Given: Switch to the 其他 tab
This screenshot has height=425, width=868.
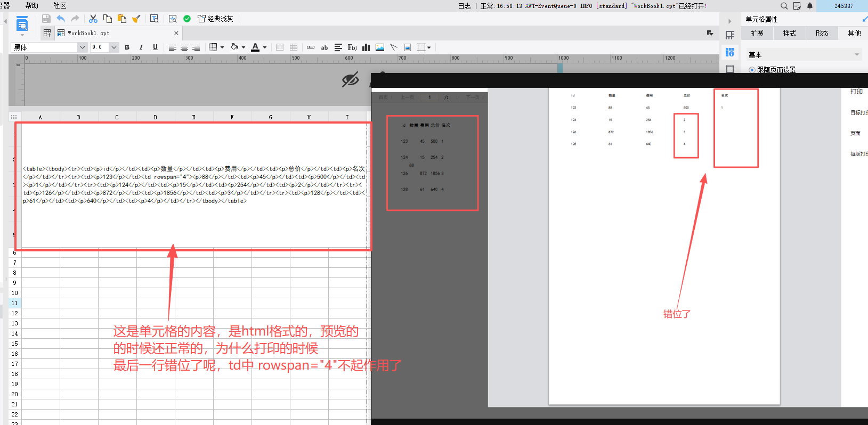Looking at the screenshot, I should point(854,33).
